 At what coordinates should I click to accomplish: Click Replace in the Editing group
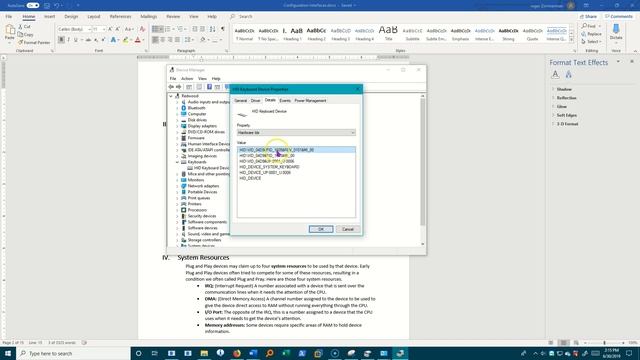click(x=592, y=34)
